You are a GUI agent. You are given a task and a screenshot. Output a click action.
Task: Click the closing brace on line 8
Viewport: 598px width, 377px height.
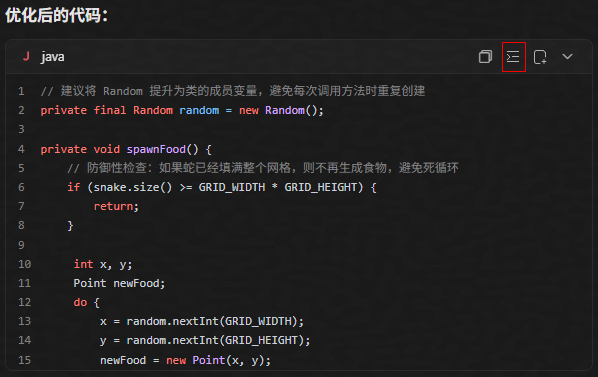click(70, 226)
